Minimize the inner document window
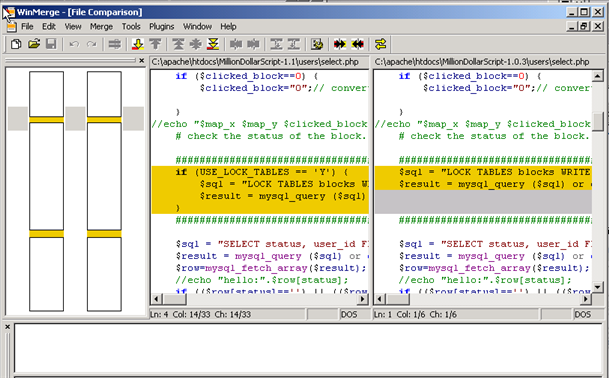Viewport: 609px width, 378px height. coord(571,26)
